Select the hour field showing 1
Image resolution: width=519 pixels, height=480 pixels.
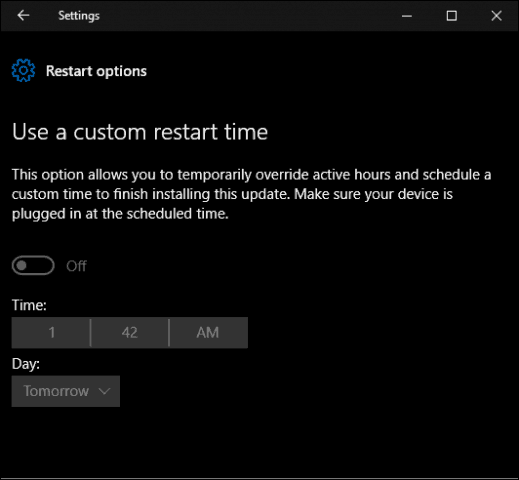[x=51, y=333]
